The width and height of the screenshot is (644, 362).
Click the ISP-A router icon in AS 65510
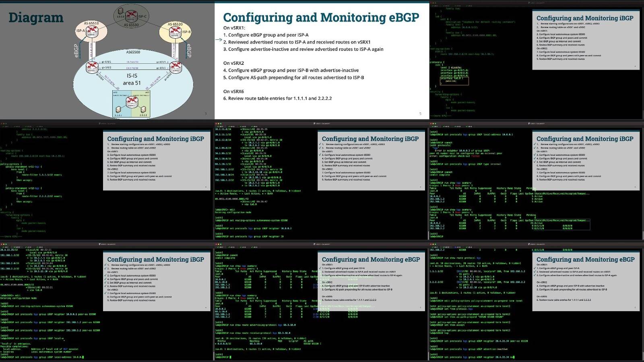pyautogui.click(x=92, y=31)
